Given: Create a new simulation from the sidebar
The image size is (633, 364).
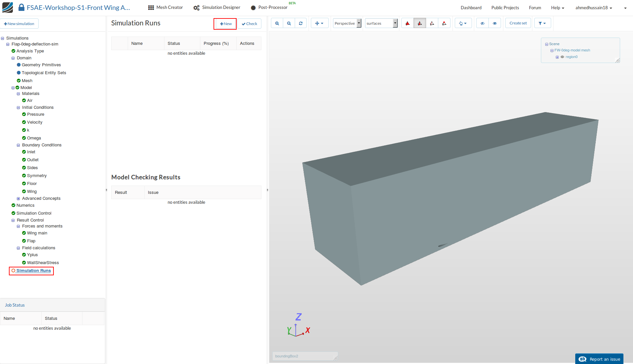Looking at the screenshot, I should pos(19,23).
